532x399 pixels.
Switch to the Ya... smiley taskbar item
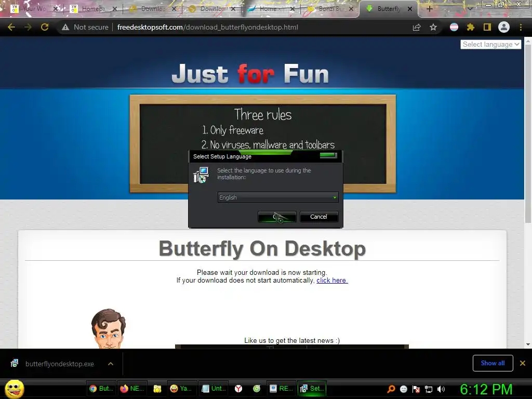click(181, 389)
